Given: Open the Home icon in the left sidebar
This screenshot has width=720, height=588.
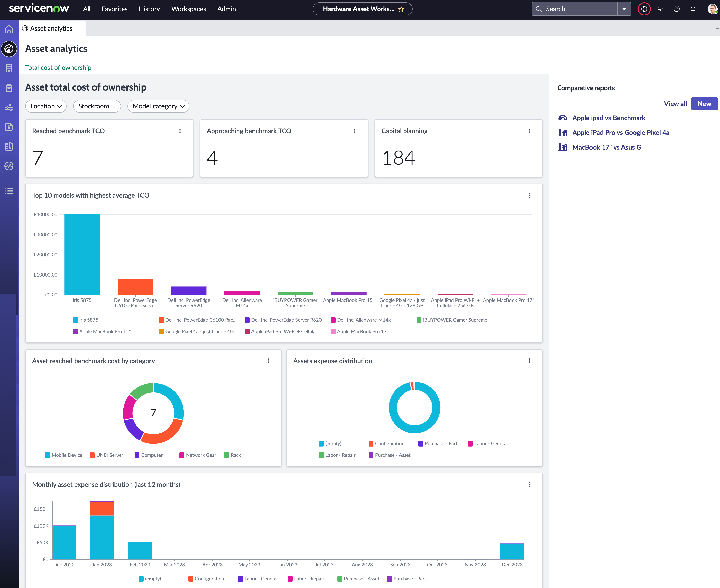Looking at the screenshot, I should [9, 30].
